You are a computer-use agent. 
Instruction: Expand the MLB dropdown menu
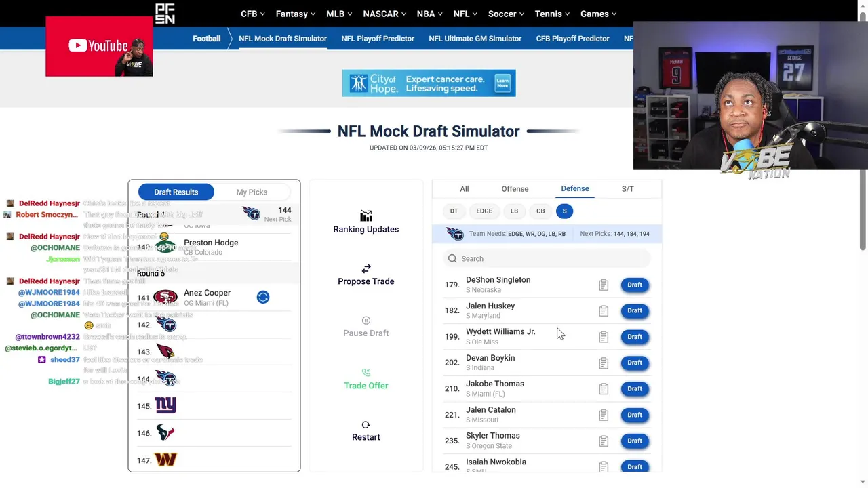[340, 14]
